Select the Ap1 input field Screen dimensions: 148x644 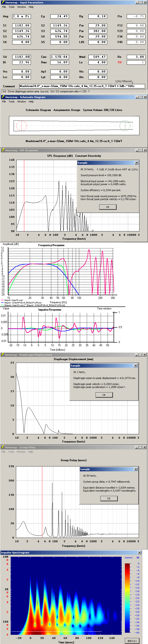(x=59, y=72)
